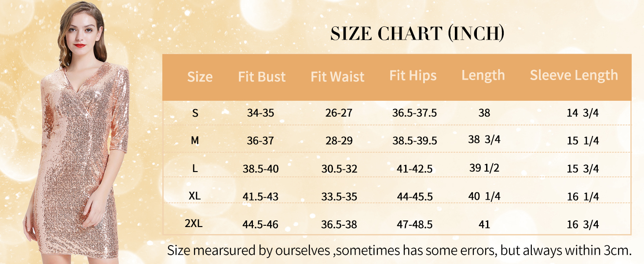
Task: Click the "SIZE CHART (INCH)" title
Action: point(417,34)
